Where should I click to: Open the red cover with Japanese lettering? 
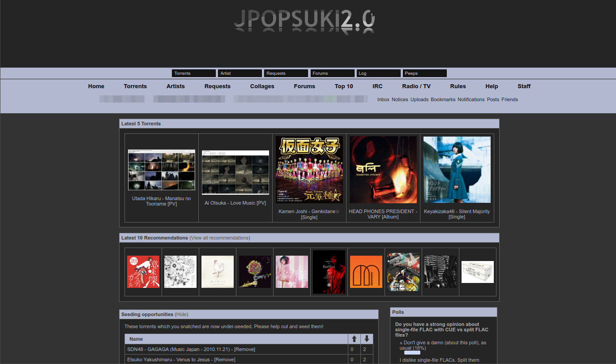tap(143, 272)
